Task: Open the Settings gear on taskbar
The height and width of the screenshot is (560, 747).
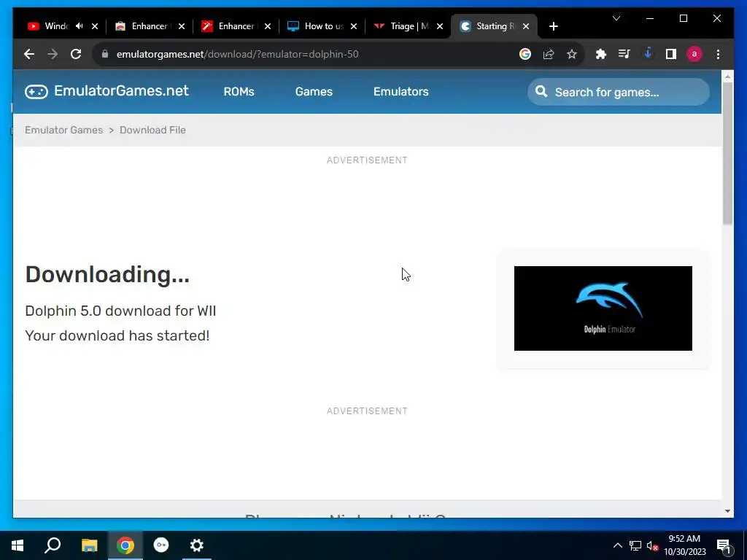Action: pos(197,545)
